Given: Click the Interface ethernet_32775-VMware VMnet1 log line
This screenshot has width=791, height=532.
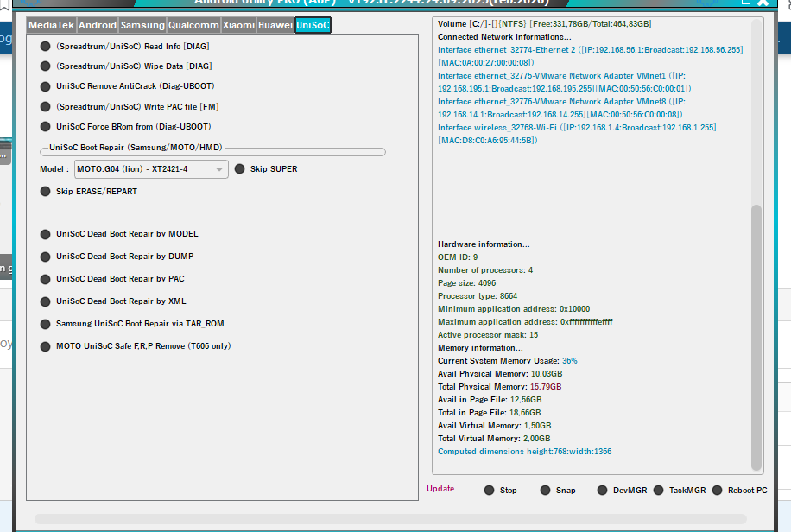Looking at the screenshot, I should (564, 82).
